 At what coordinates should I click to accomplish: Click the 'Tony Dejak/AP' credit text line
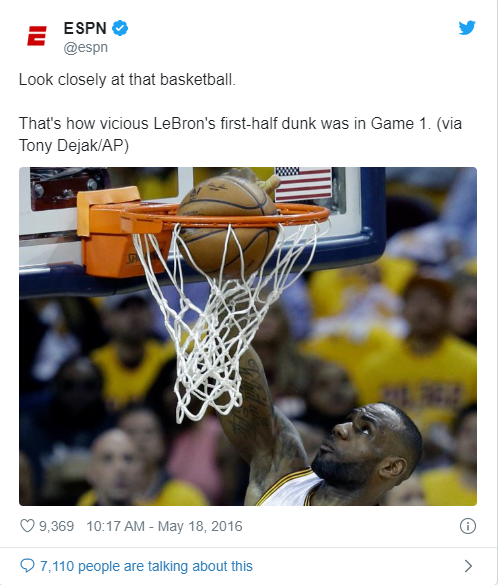74,145
